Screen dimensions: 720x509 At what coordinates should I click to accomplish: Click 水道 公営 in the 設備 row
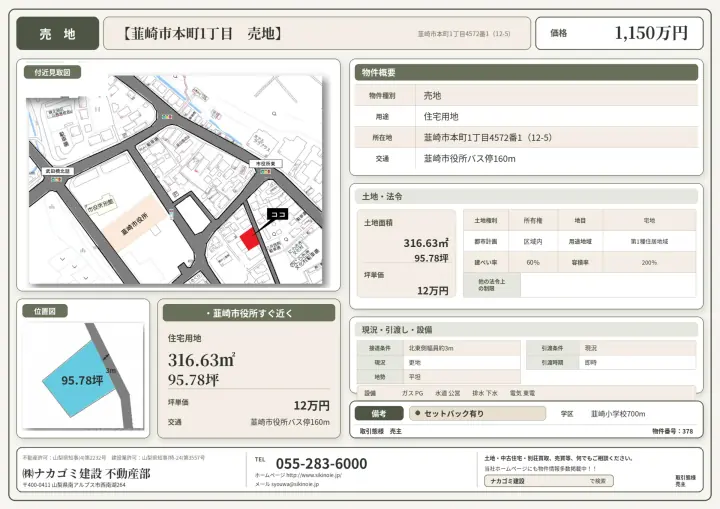click(448, 393)
